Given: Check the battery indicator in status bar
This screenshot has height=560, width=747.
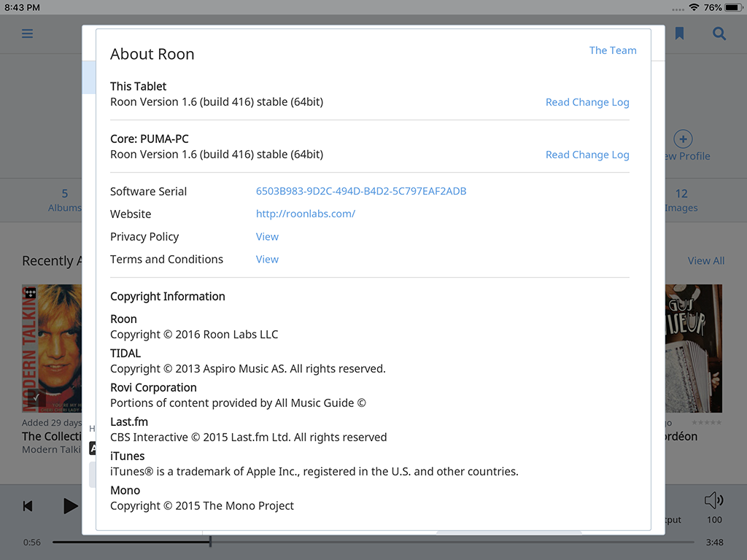Looking at the screenshot, I should (x=733, y=7).
